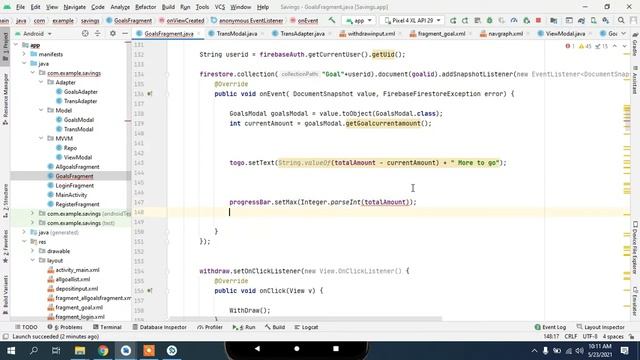Expand the drawable folder

pos(33,251)
